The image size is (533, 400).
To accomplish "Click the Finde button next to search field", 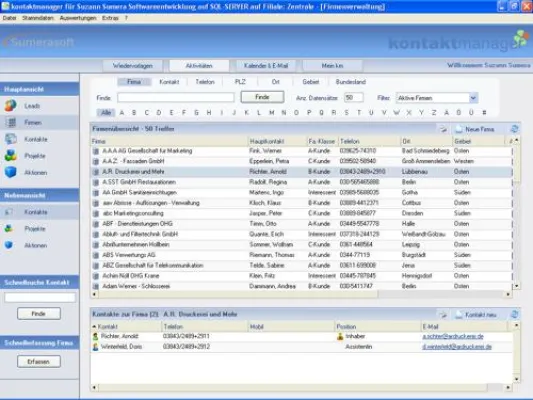I will (262, 97).
